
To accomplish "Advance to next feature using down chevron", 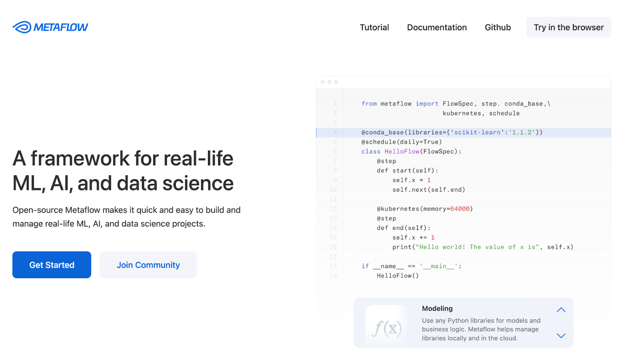I will click(x=561, y=336).
